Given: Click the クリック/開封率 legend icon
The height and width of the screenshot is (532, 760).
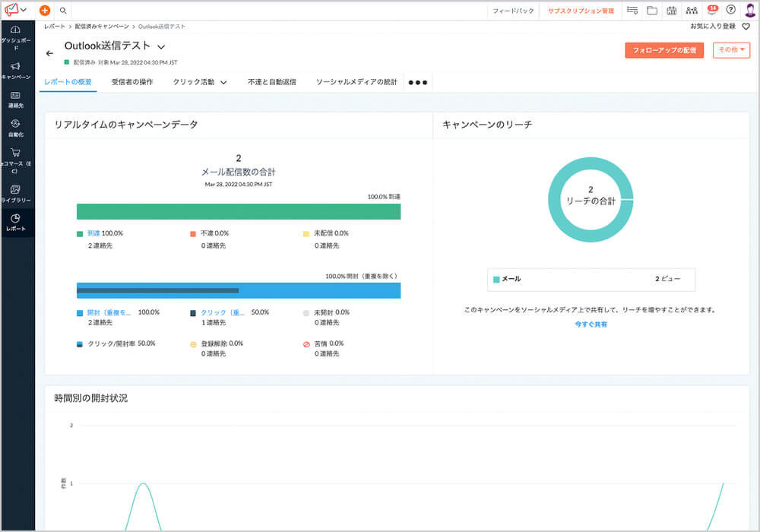Looking at the screenshot, I should pos(80,344).
